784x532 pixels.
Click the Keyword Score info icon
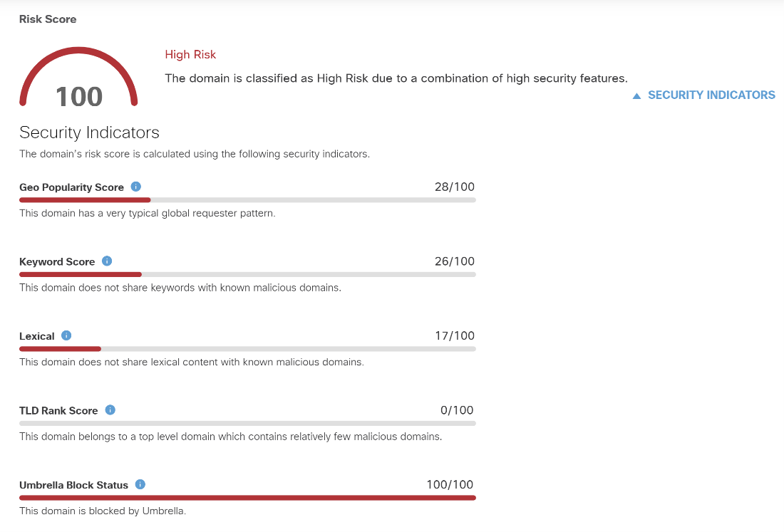pyautogui.click(x=107, y=261)
